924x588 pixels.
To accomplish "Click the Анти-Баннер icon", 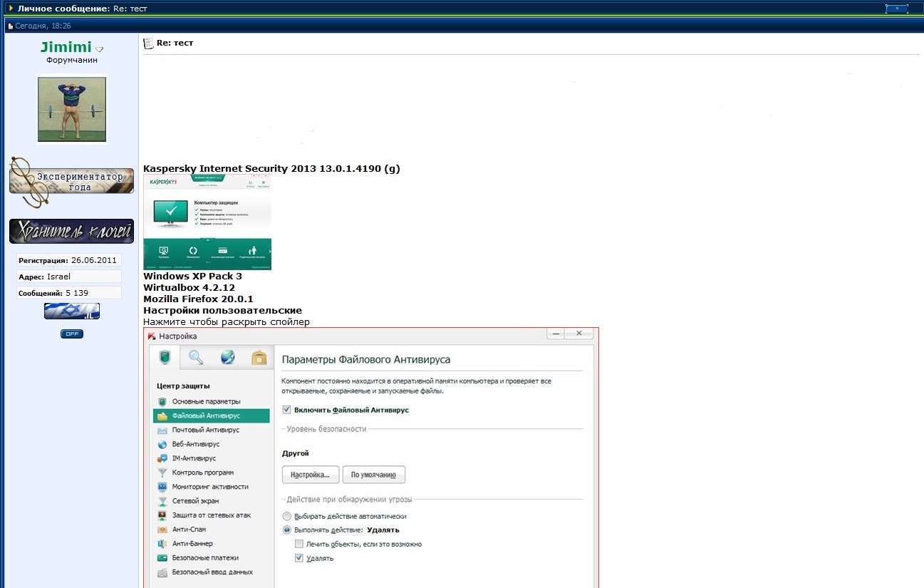I will 162,544.
